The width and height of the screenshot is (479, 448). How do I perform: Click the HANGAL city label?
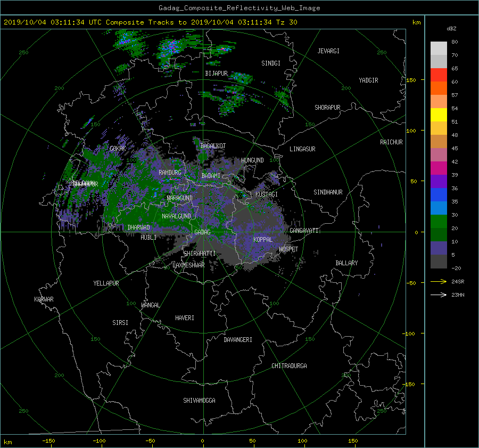pos(150,305)
